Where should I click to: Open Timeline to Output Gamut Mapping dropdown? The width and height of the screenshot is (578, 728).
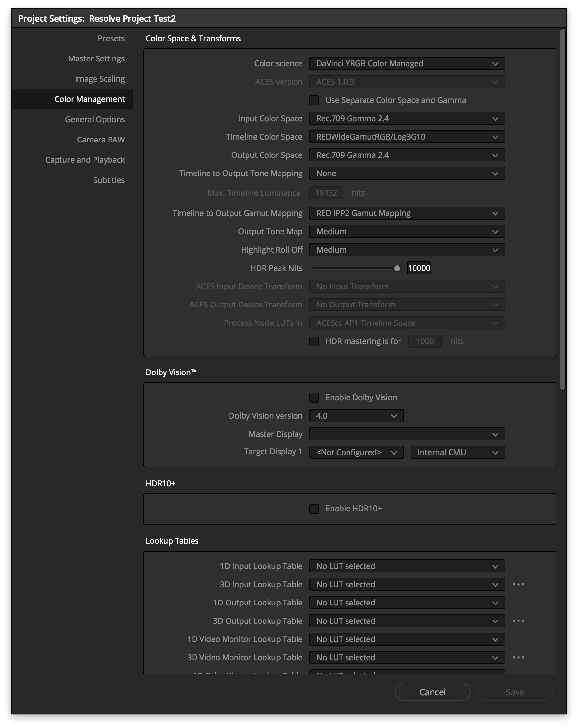click(407, 213)
